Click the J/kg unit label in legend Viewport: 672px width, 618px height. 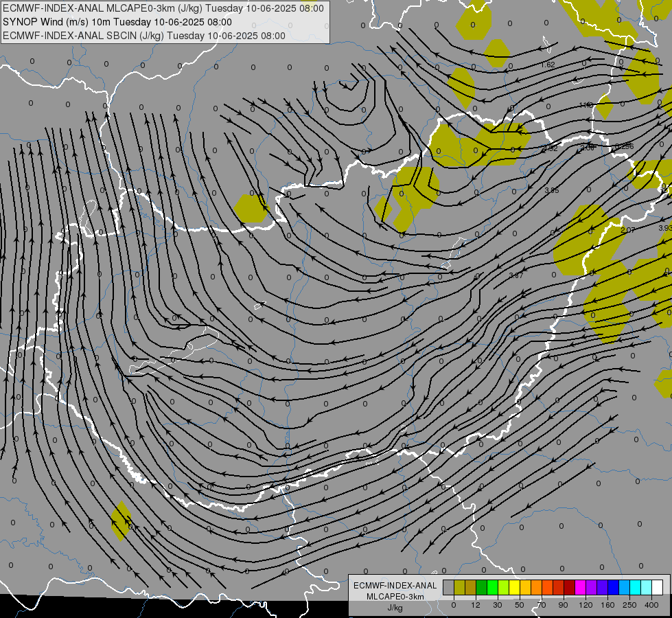[395, 608]
